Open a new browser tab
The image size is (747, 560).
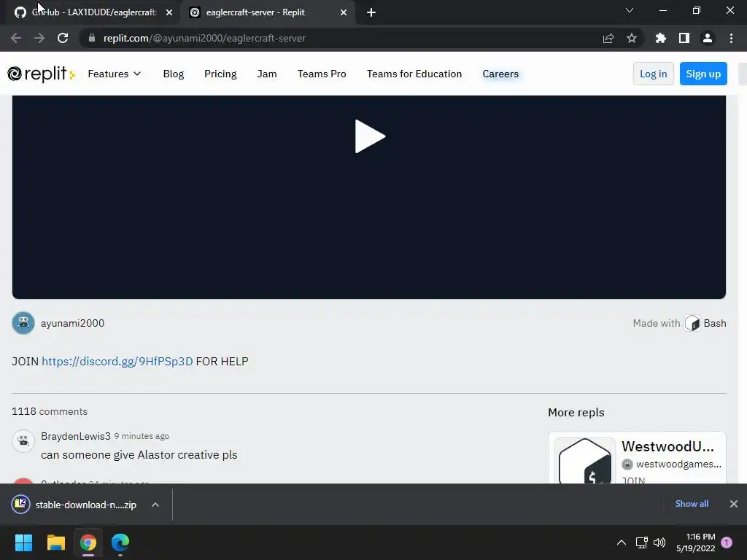(x=371, y=12)
